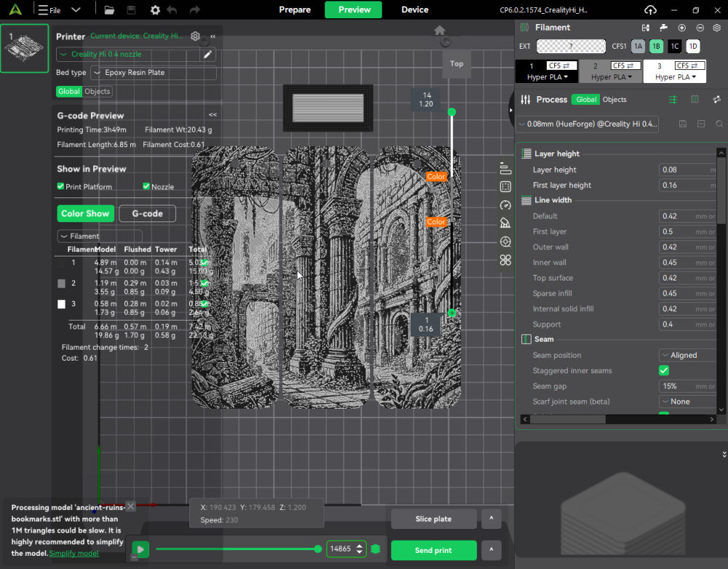Toggle the Nozzle checkbox
This screenshot has height=569, width=728.
(x=146, y=187)
